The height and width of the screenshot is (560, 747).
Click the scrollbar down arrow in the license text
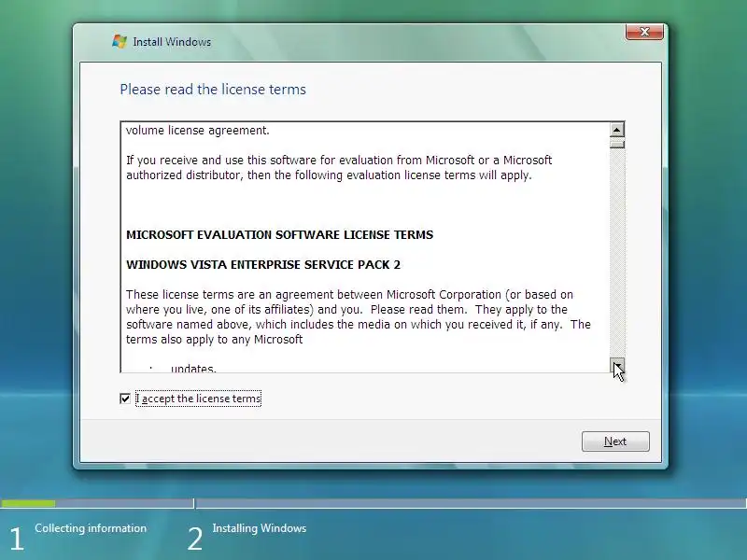[x=617, y=365]
